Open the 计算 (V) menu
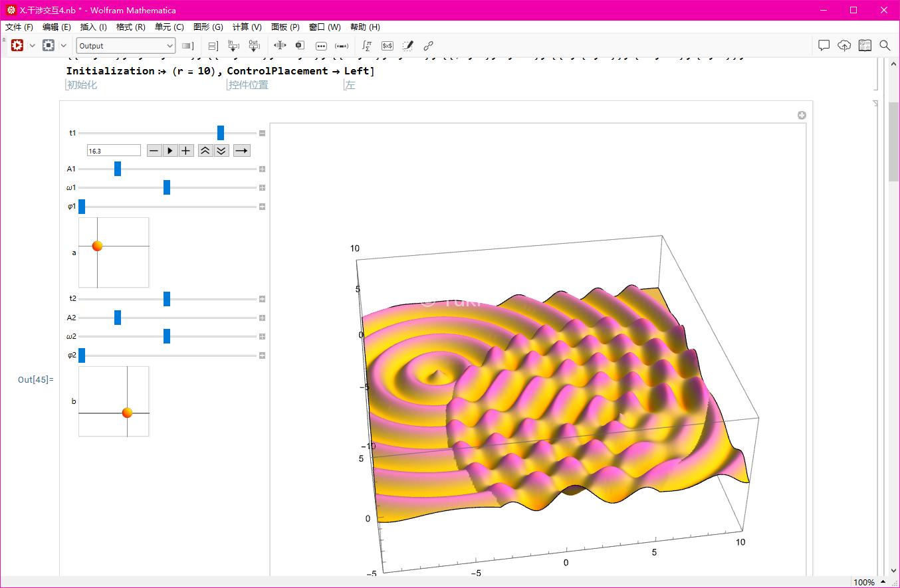 247,27
